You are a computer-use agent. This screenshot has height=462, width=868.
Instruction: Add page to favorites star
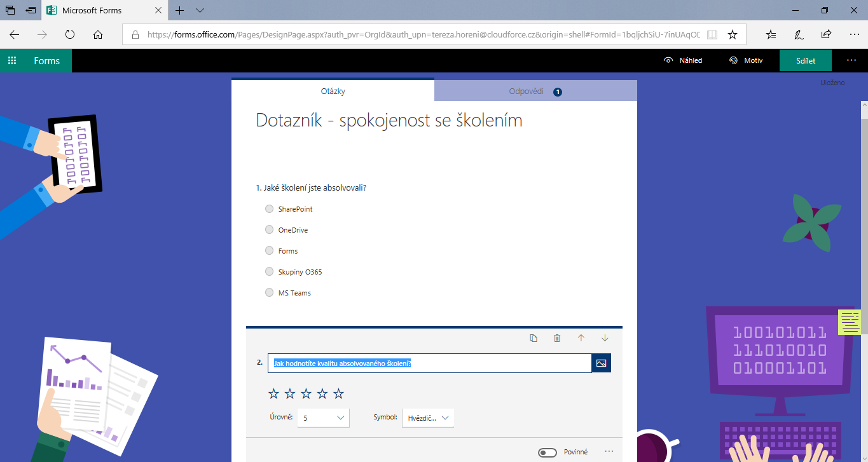[x=733, y=34]
